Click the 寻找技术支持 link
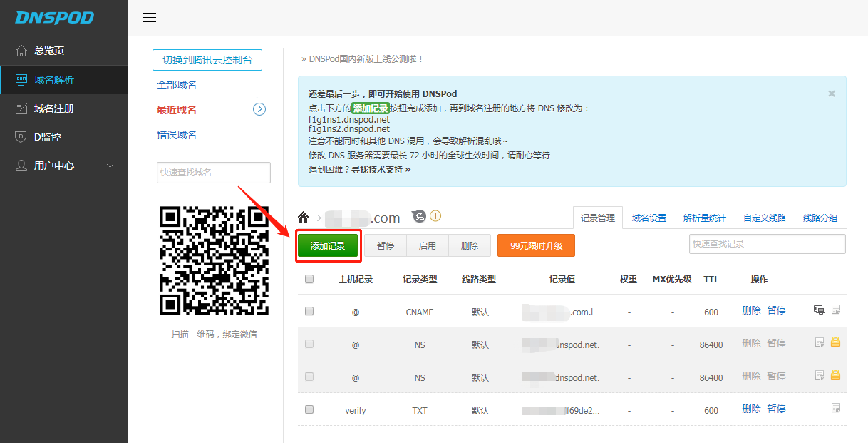868x443 pixels. 381,170
